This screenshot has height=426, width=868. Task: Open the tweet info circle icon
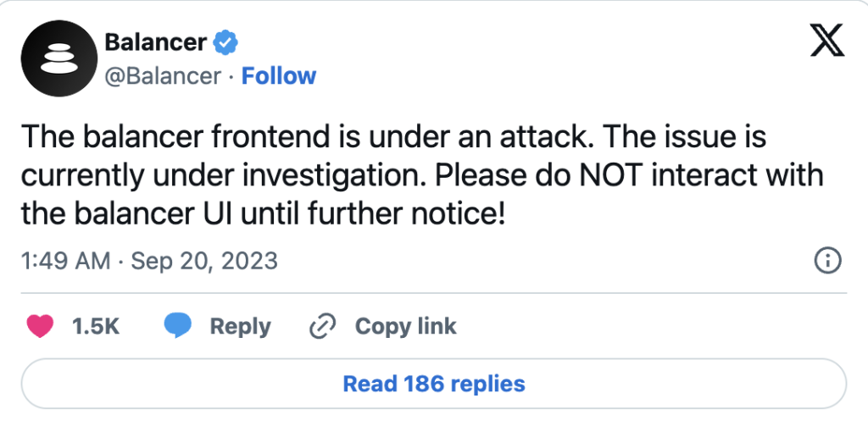(826, 260)
